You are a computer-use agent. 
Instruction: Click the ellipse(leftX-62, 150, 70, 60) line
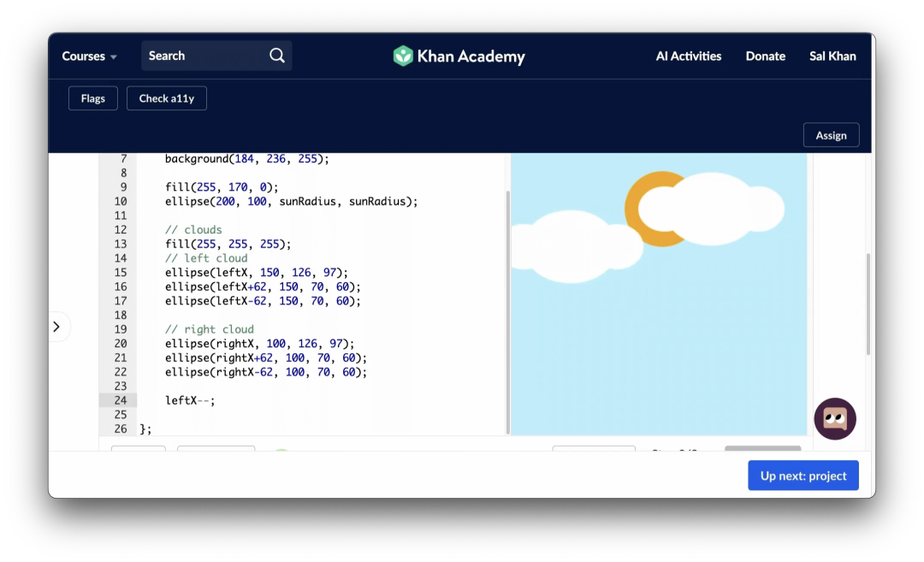click(x=263, y=301)
